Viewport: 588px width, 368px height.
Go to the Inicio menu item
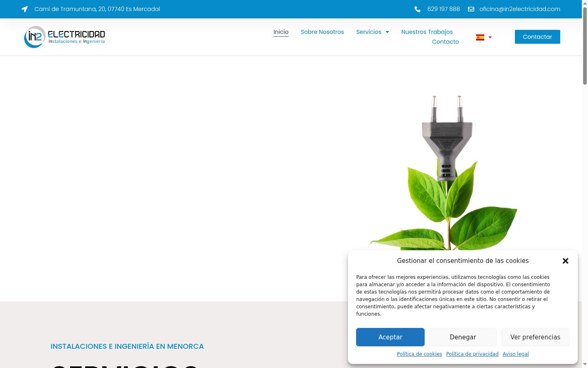(x=281, y=32)
